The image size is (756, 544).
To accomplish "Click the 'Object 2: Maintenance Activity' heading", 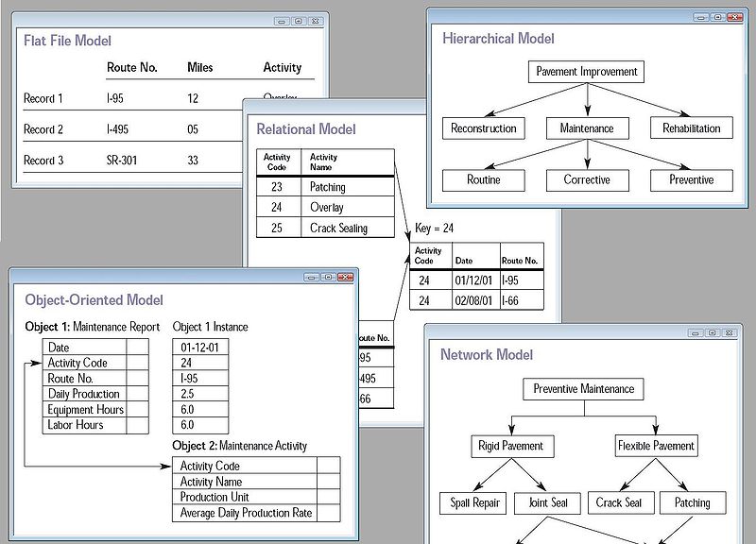I will [x=240, y=446].
